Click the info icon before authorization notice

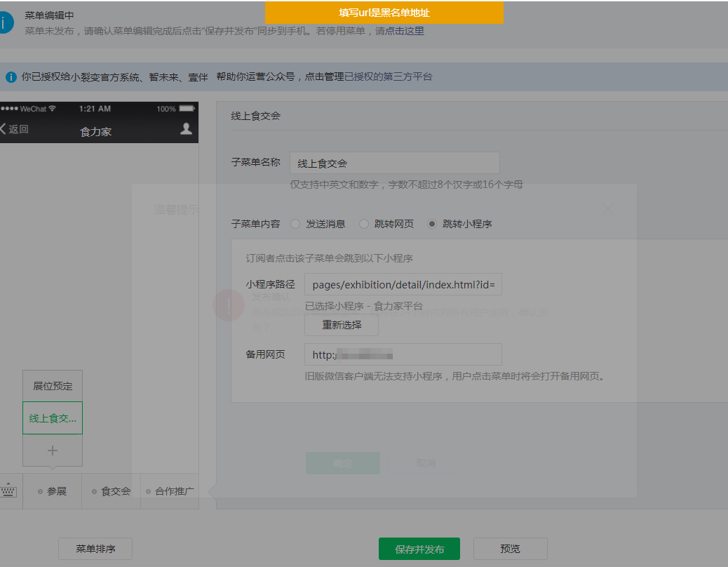(x=11, y=77)
